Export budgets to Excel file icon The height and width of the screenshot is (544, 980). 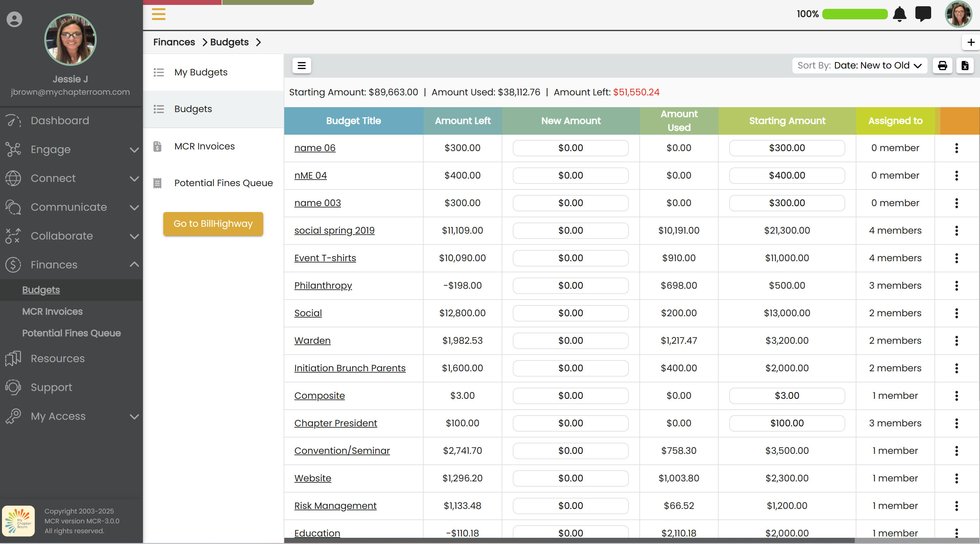click(965, 66)
